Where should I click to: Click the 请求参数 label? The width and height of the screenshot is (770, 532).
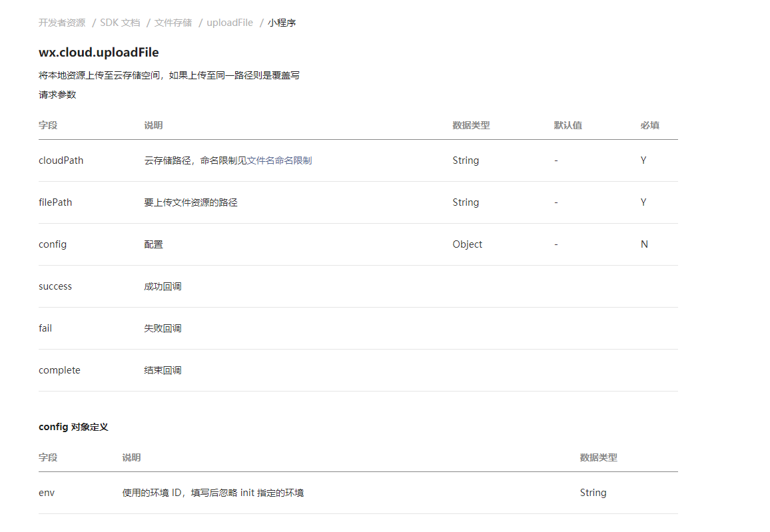[57, 95]
